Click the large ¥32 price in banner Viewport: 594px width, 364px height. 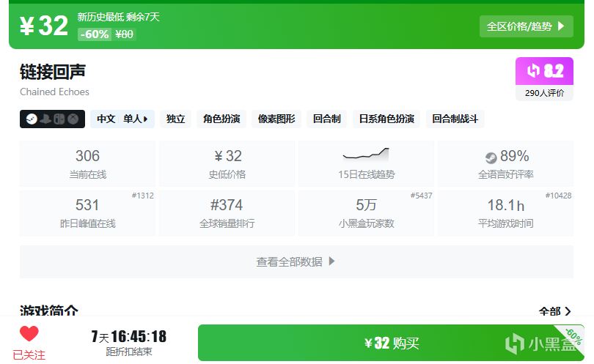click(44, 26)
